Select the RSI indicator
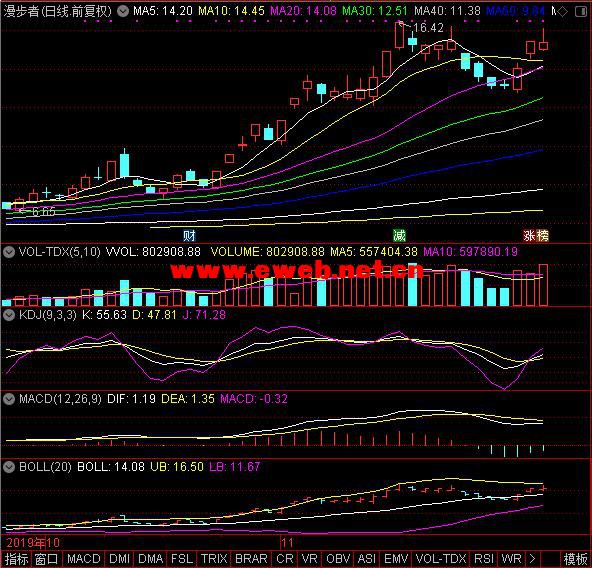Viewport: 592px width, 568px height. point(483,559)
